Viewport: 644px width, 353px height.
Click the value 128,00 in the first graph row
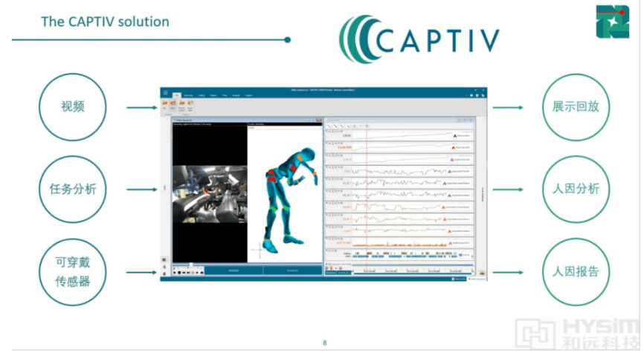point(347,135)
